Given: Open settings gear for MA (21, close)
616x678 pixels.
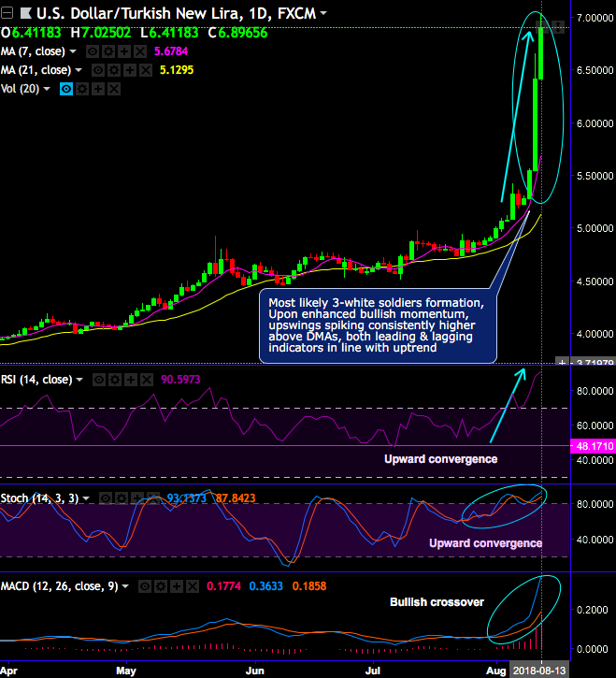Looking at the screenshot, I should [x=114, y=70].
